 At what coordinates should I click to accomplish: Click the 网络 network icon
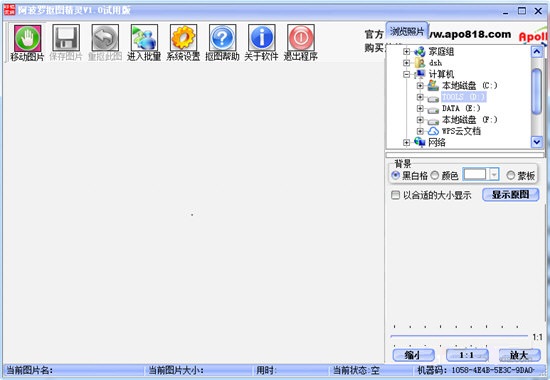pos(420,142)
